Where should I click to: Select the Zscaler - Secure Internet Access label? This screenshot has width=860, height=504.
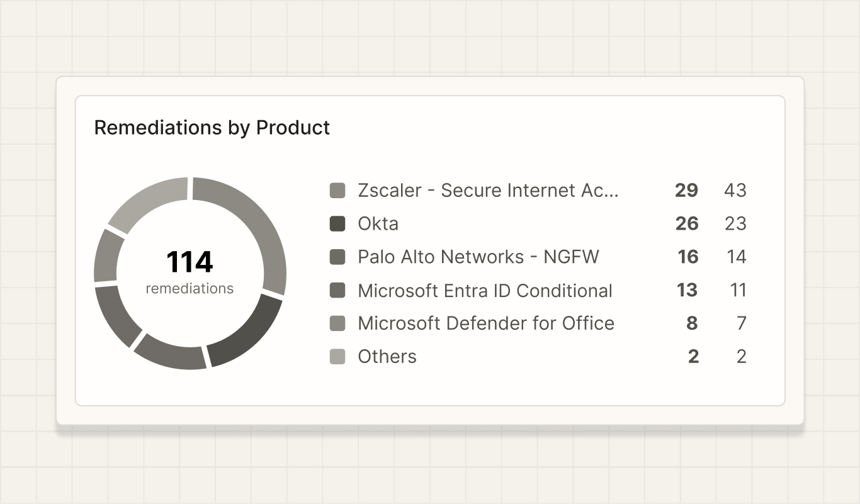[489, 191]
